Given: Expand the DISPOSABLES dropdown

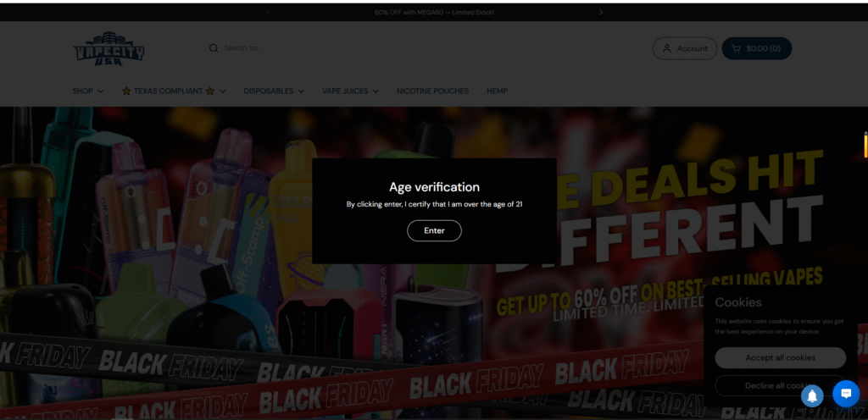Looking at the screenshot, I should click(274, 91).
